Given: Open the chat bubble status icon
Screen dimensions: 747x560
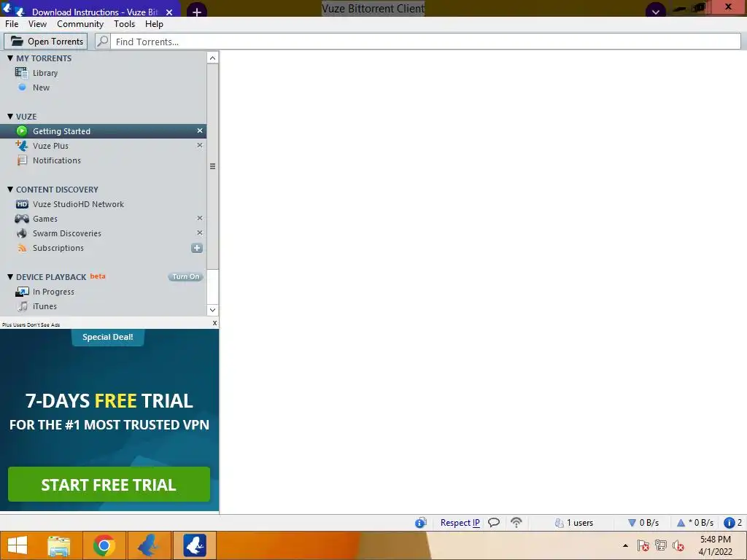Looking at the screenshot, I should click(494, 522).
